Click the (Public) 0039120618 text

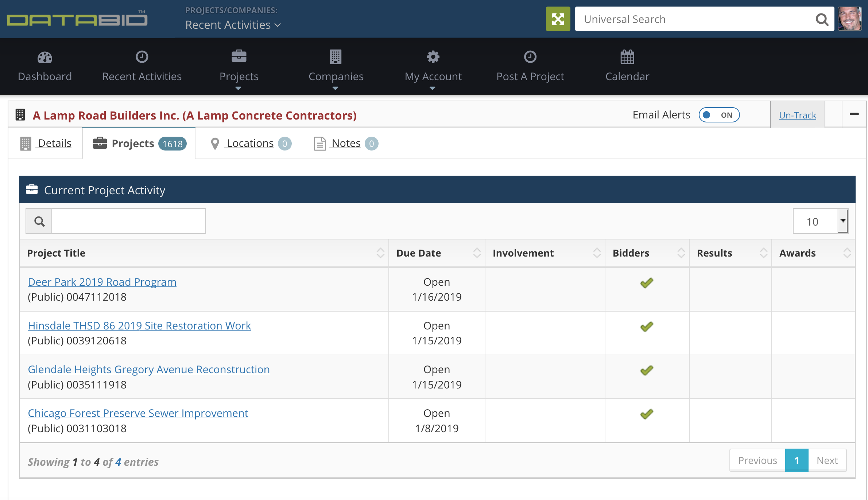point(77,341)
